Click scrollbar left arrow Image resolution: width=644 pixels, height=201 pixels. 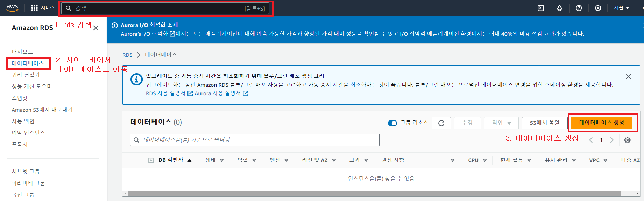click(125, 194)
